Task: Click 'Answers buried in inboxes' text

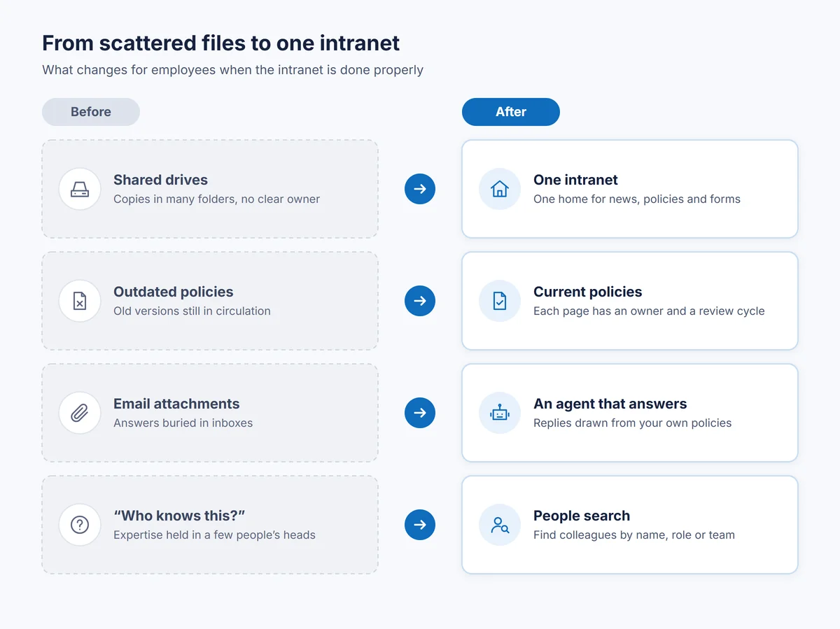Action: (183, 423)
